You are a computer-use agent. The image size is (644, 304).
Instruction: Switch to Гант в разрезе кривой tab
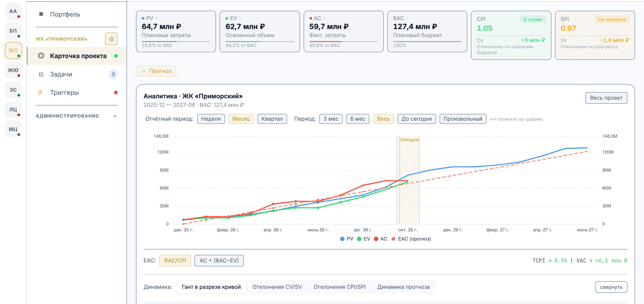[x=211, y=287]
